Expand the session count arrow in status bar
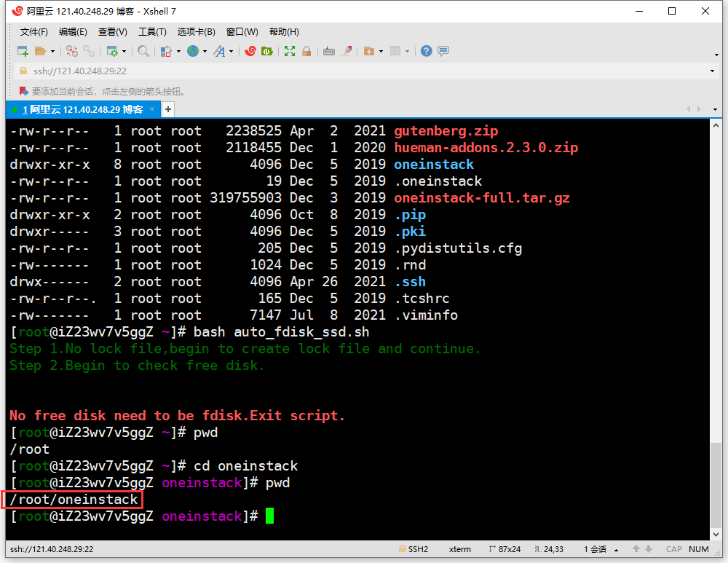Screen dimensions: 728x563 pyautogui.click(x=617, y=550)
